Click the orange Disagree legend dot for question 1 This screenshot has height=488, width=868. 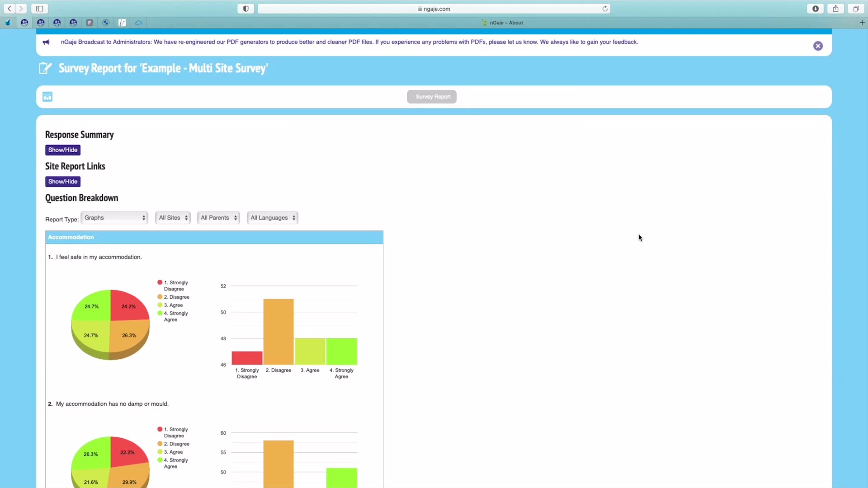tap(160, 297)
